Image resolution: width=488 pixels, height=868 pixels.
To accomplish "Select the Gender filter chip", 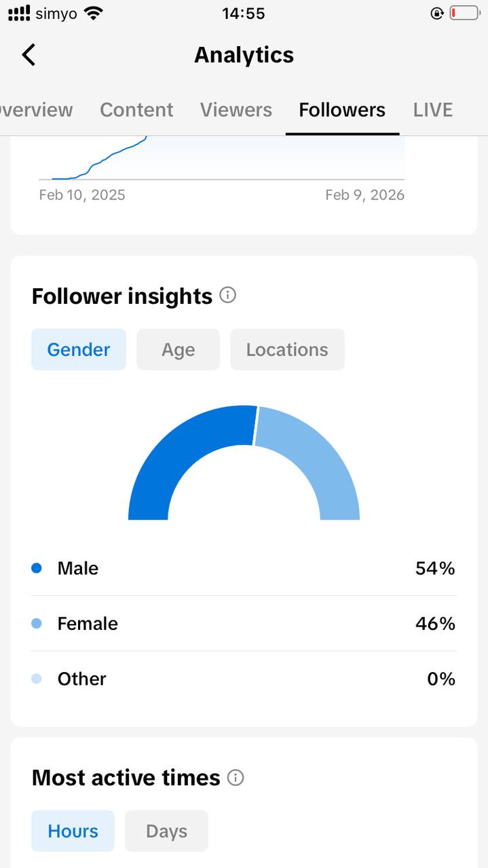I will [x=79, y=349].
